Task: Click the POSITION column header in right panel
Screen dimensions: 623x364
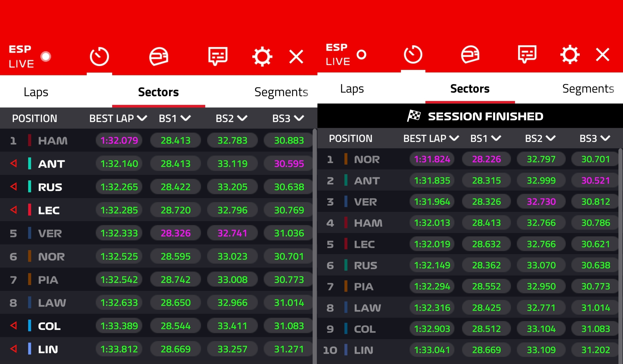Action: tap(351, 139)
